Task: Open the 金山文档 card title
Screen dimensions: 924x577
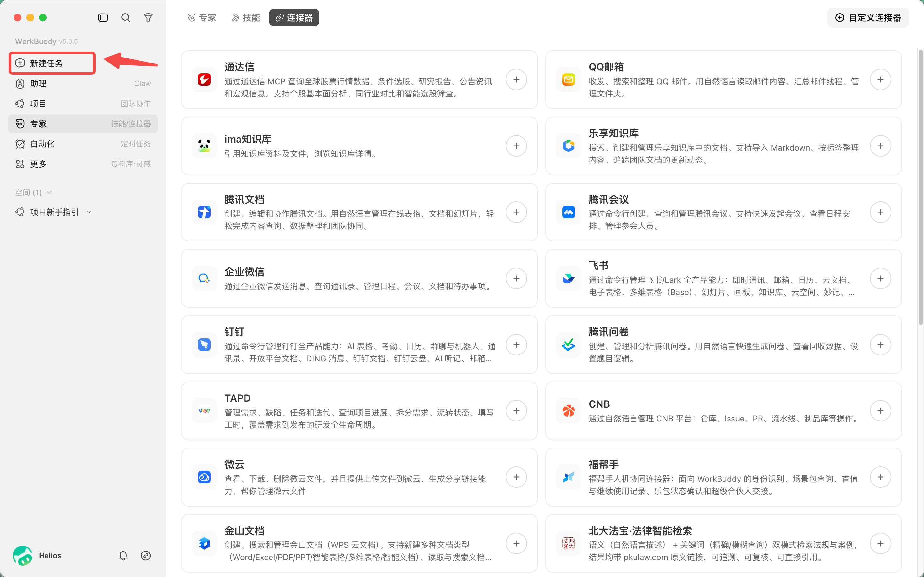Action: coord(244,531)
